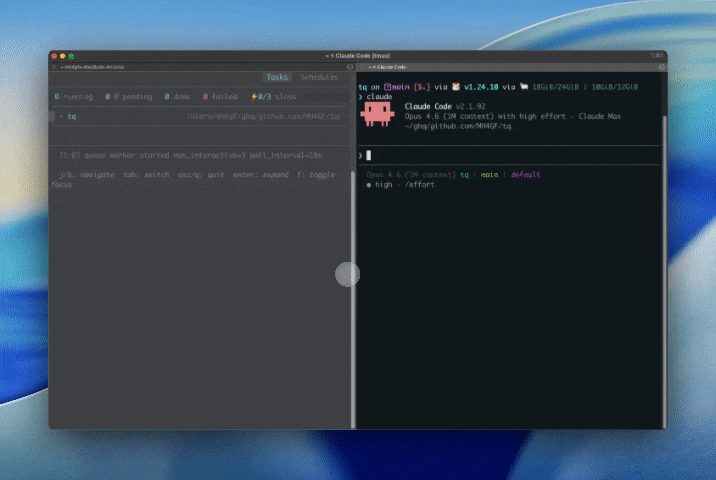Click the left pane vertical scrollbar
The width and height of the screenshot is (716, 480).
(353, 300)
